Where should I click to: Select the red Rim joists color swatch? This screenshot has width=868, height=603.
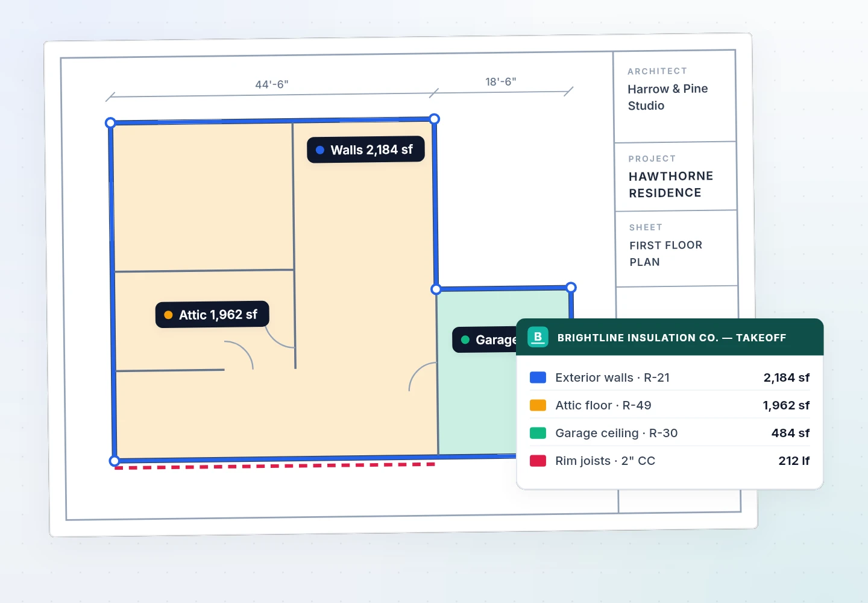click(x=538, y=461)
